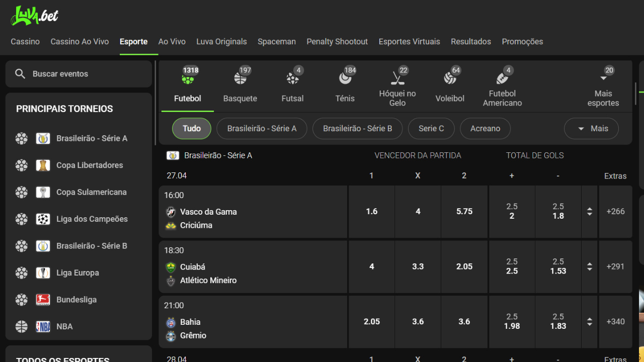Click the Bahia team crest
The image size is (644, 362).
[x=171, y=322]
